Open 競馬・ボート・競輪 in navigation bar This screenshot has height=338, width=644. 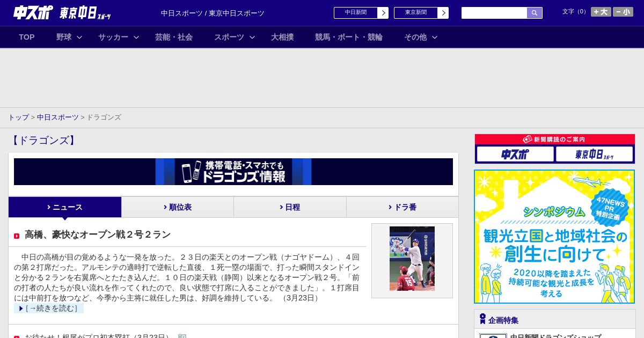[x=349, y=37]
